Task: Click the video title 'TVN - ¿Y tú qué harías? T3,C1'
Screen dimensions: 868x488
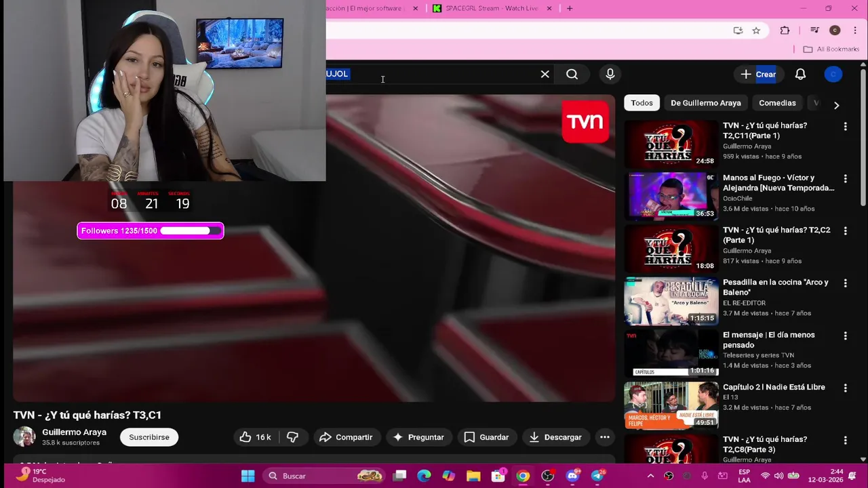Action: click(87, 415)
